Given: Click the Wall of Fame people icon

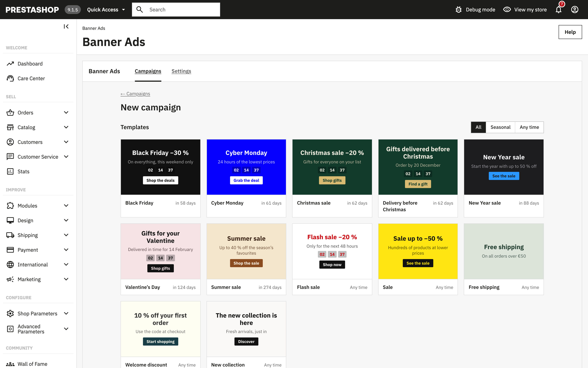Looking at the screenshot, I should tap(10, 364).
